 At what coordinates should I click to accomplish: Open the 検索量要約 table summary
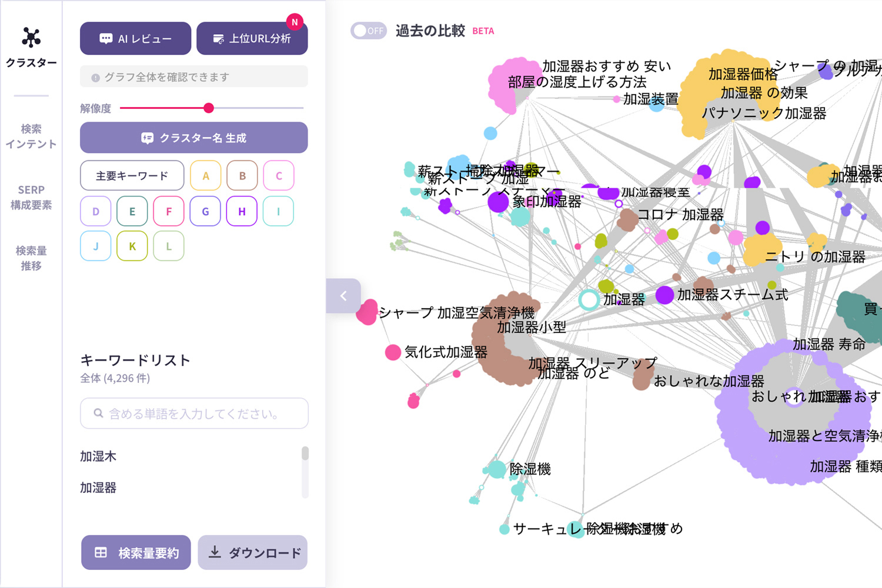click(136, 553)
